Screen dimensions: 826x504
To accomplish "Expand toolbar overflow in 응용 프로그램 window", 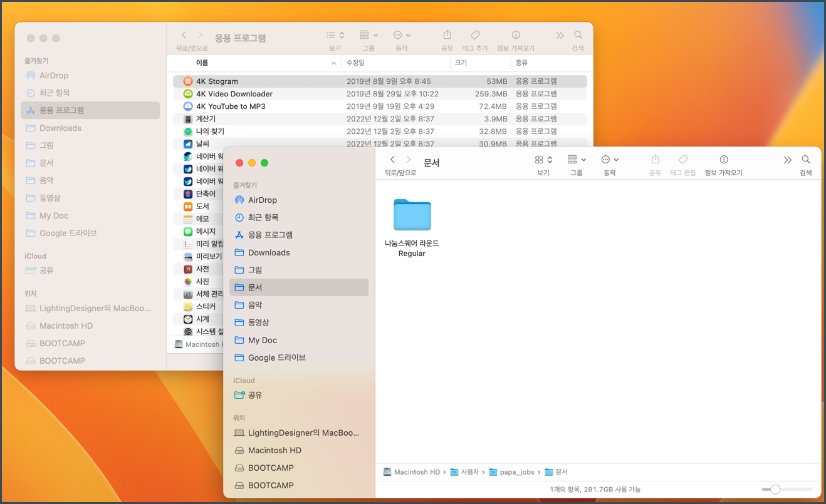I will click(560, 36).
